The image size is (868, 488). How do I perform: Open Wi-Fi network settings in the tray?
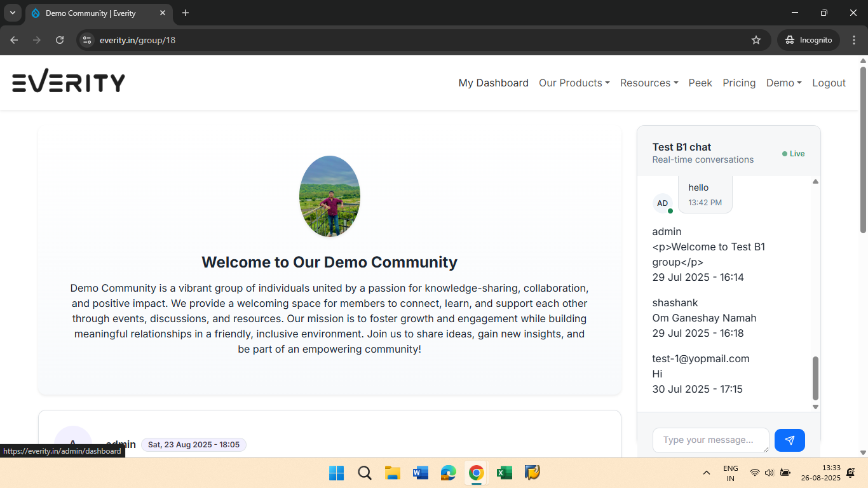754,473
